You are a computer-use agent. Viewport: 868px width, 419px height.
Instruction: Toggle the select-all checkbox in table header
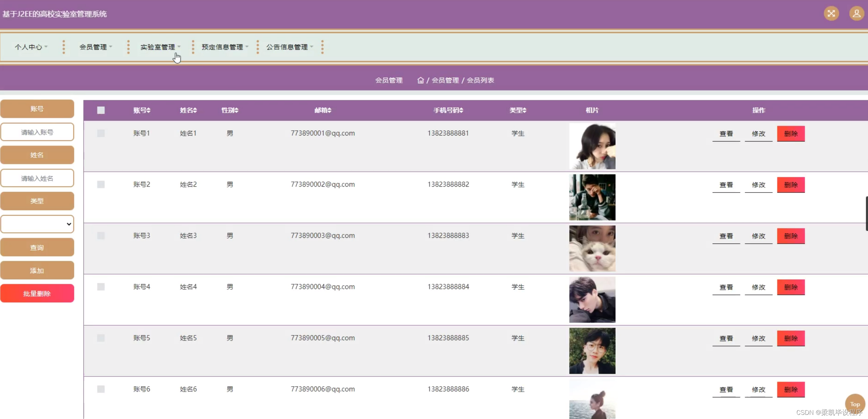[x=101, y=110]
